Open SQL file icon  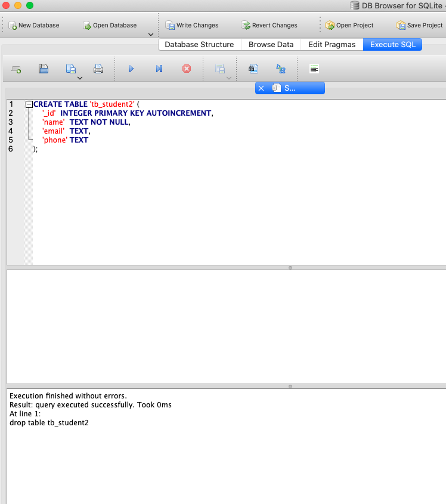44,69
